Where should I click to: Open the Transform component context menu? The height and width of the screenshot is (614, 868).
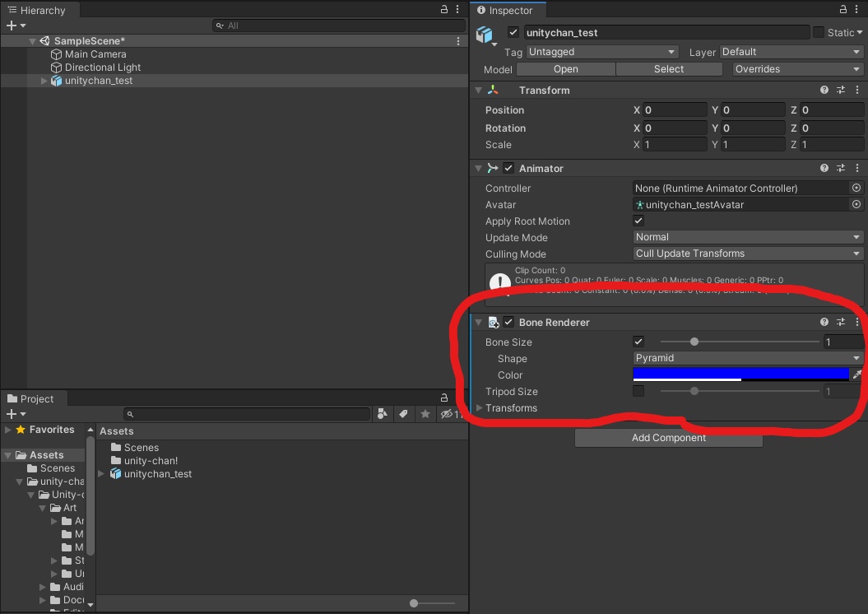click(856, 90)
